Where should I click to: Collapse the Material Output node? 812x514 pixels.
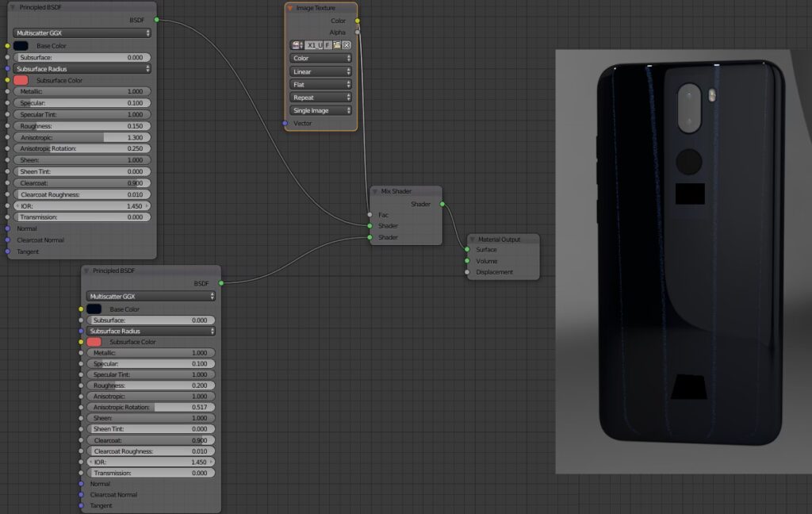473,239
